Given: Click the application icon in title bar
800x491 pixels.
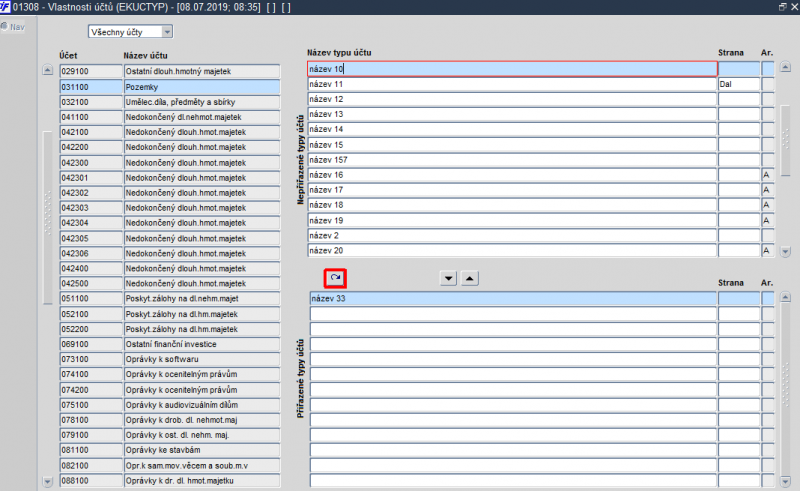Looking at the screenshot, I should click(x=5, y=7).
